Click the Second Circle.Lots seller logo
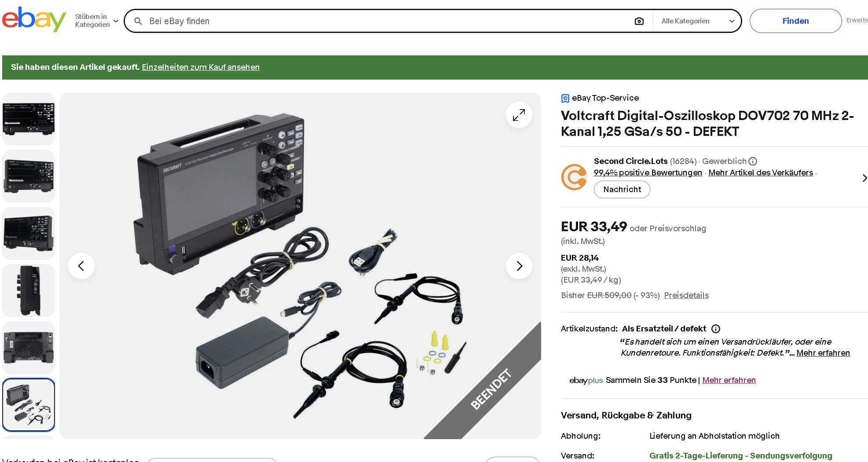The image size is (868, 462). tap(574, 177)
